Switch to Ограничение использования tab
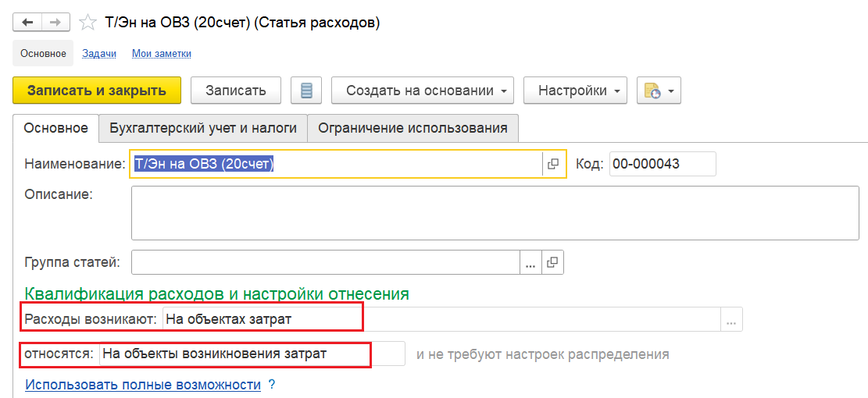The height and width of the screenshot is (398, 868). click(413, 128)
